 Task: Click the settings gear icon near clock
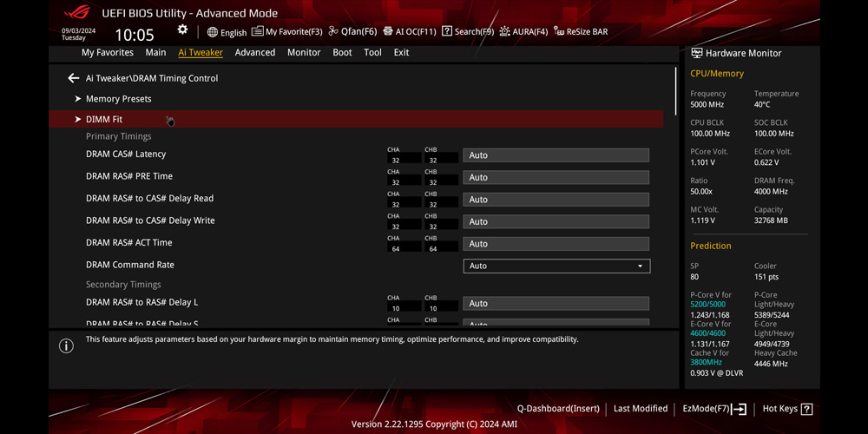(x=182, y=30)
